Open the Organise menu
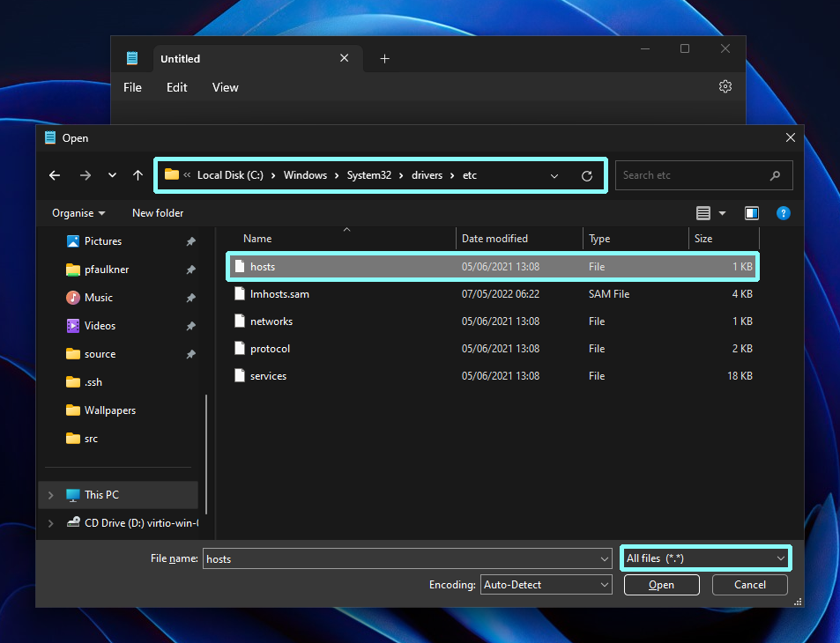Image resolution: width=840 pixels, height=643 pixels. coord(78,213)
